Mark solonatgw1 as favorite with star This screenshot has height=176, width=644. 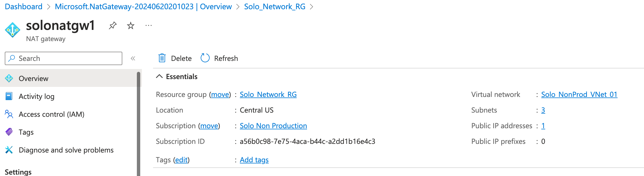tap(131, 26)
